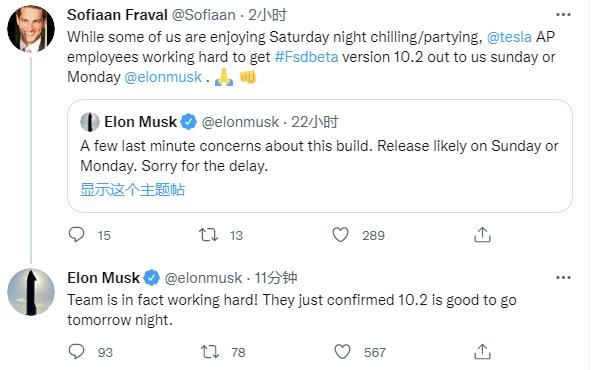Open the 11分钟 timestamp on Elon's reply
The width and height of the screenshot is (593, 370).
tap(276, 278)
